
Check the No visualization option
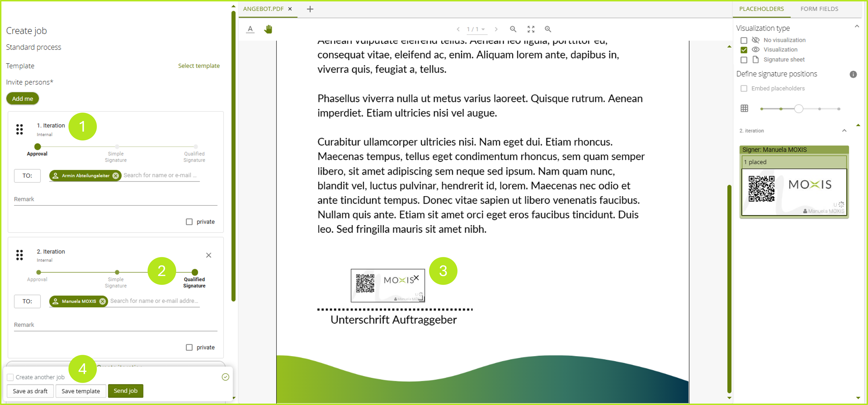[744, 40]
